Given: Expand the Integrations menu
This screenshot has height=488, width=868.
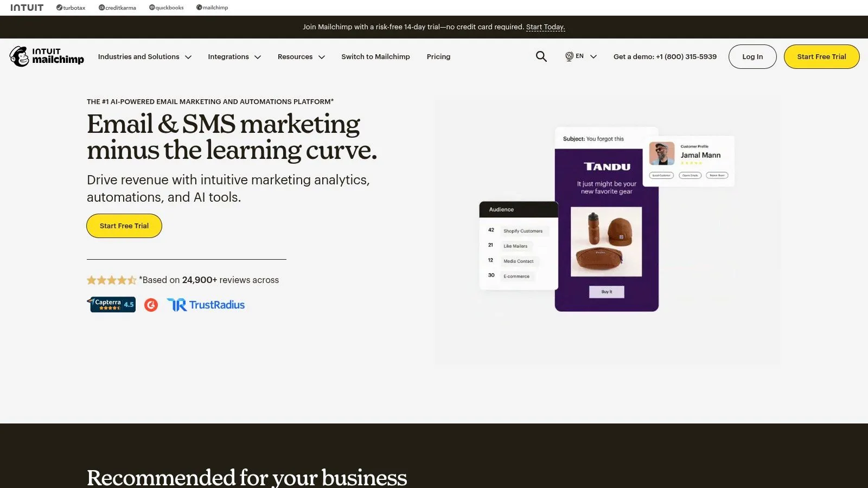Looking at the screenshot, I should pyautogui.click(x=234, y=56).
